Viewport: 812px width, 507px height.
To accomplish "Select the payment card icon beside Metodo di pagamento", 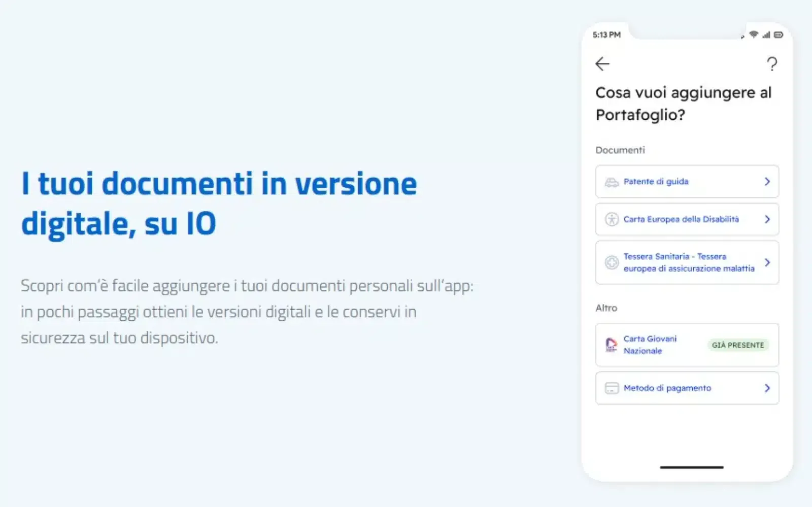I will point(611,388).
